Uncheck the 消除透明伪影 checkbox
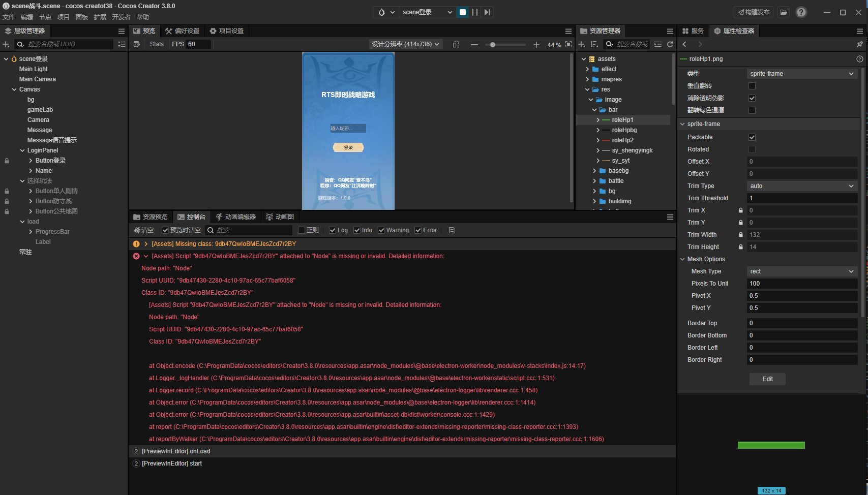Viewport: 868px width, 495px height. (x=752, y=98)
